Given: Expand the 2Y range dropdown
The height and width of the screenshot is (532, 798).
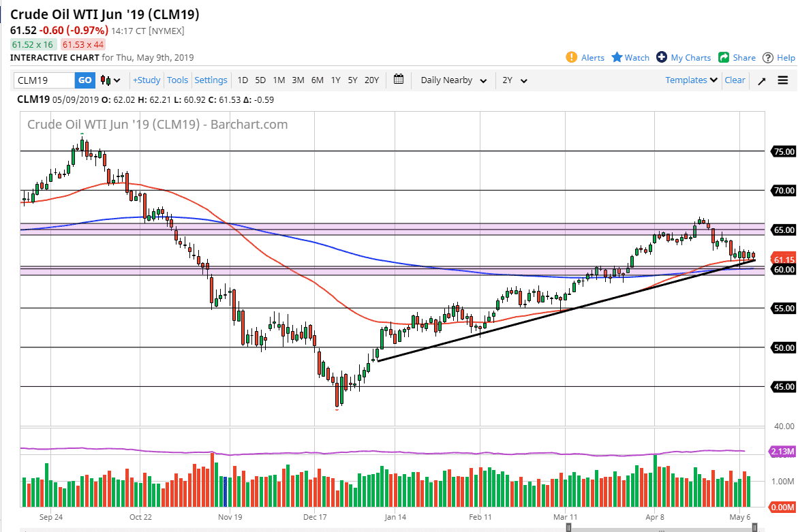Looking at the screenshot, I should point(516,80).
